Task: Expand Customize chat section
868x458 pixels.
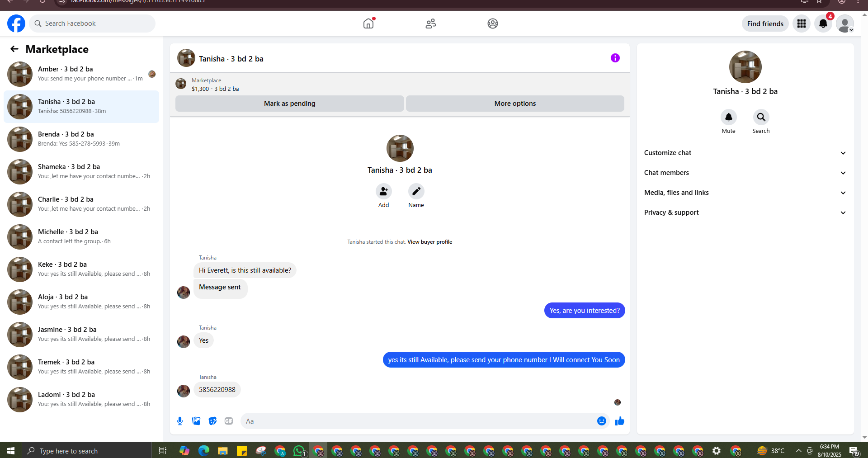Action: pyautogui.click(x=745, y=153)
